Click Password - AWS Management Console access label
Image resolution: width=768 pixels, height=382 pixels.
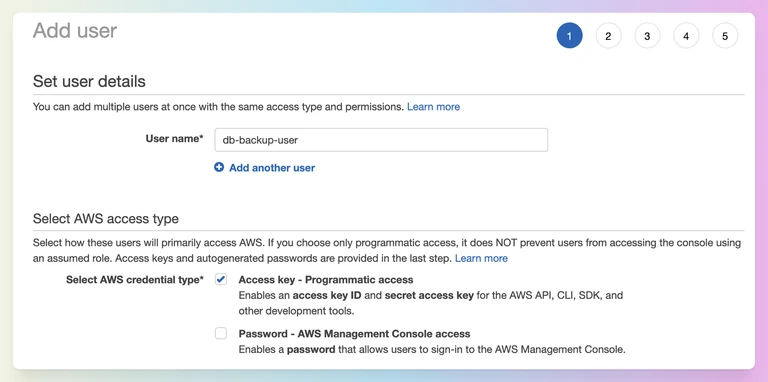(x=354, y=334)
